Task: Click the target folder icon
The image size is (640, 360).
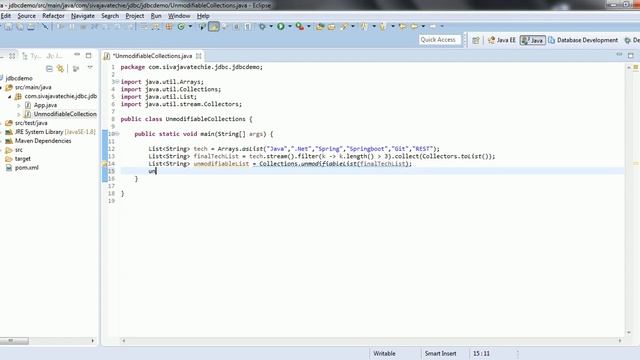Action: 9,159
